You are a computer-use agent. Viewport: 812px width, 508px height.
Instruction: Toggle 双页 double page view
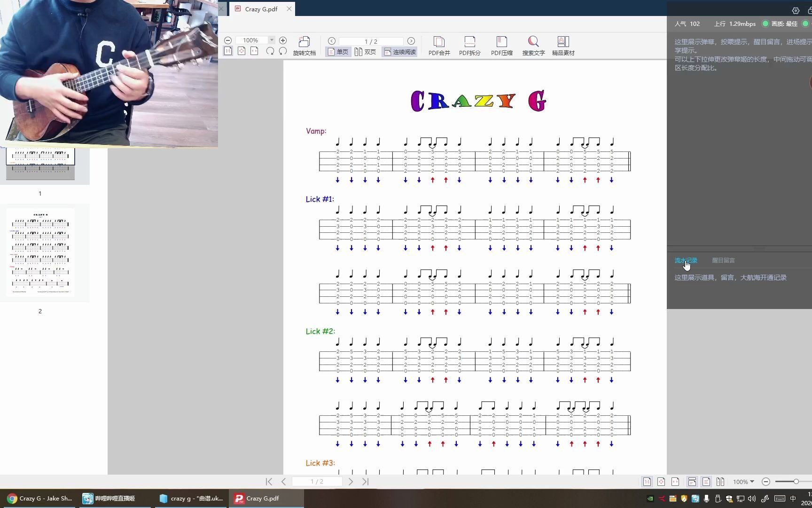point(365,52)
